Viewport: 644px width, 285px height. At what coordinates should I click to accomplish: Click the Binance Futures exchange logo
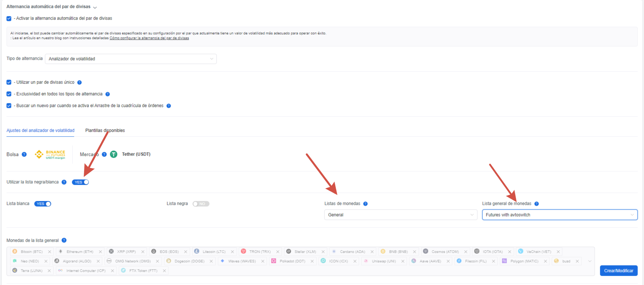click(x=50, y=155)
